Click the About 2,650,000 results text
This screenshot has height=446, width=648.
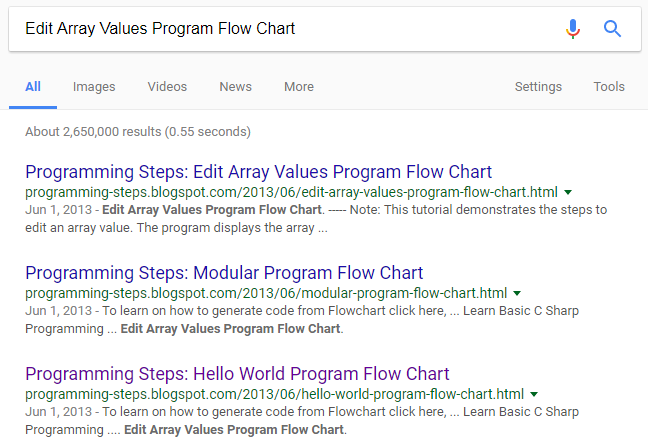click(138, 132)
